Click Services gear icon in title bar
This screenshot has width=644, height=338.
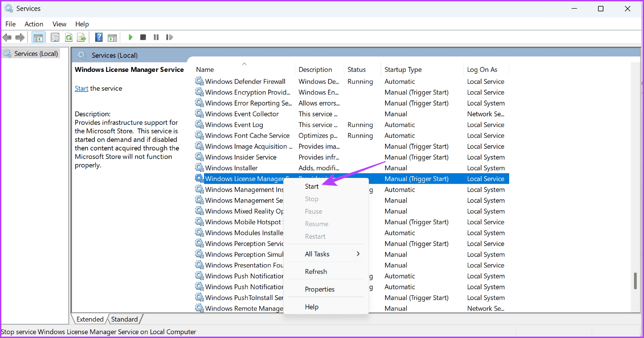pyautogui.click(x=9, y=9)
